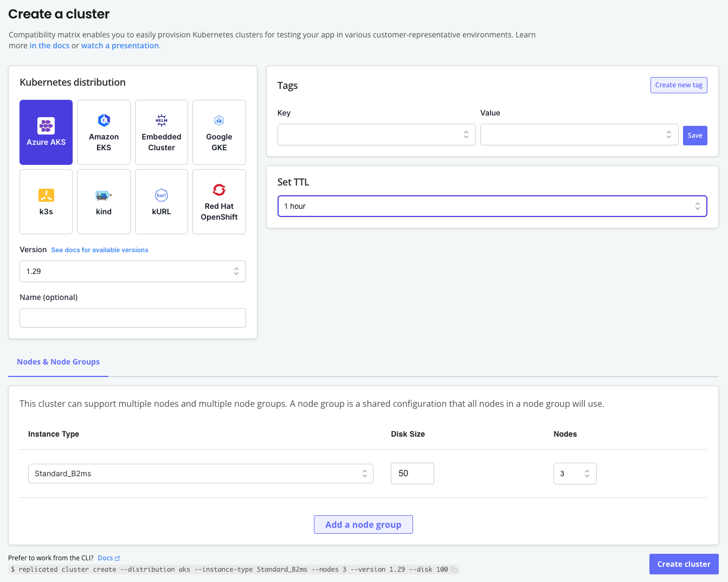Click the Create cluster button
The image size is (728, 582).
[x=684, y=564]
